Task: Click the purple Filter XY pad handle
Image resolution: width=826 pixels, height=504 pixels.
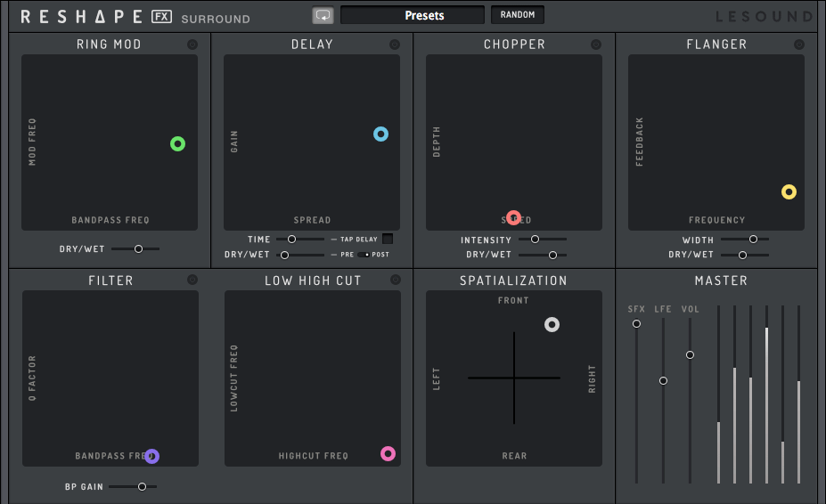Action: 151,456
